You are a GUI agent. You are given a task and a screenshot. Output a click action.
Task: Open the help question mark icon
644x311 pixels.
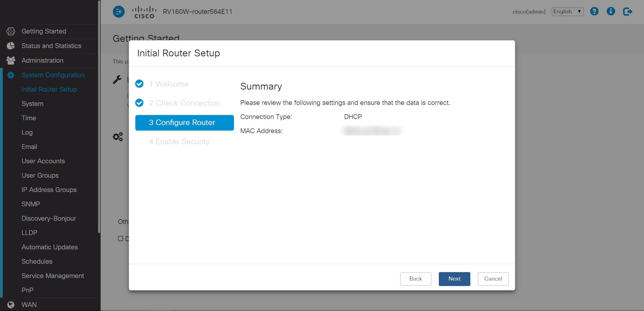pyautogui.click(x=594, y=12)
